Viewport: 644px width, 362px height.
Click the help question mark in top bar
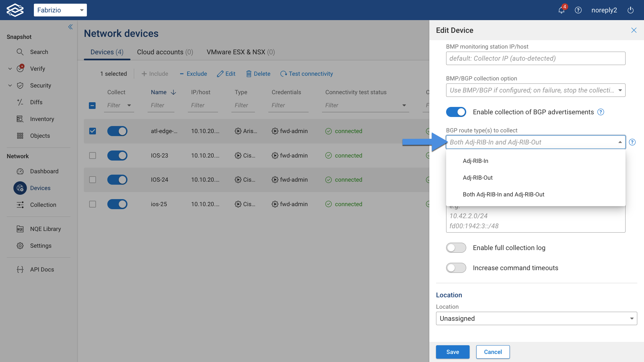[x=578, y=10]
